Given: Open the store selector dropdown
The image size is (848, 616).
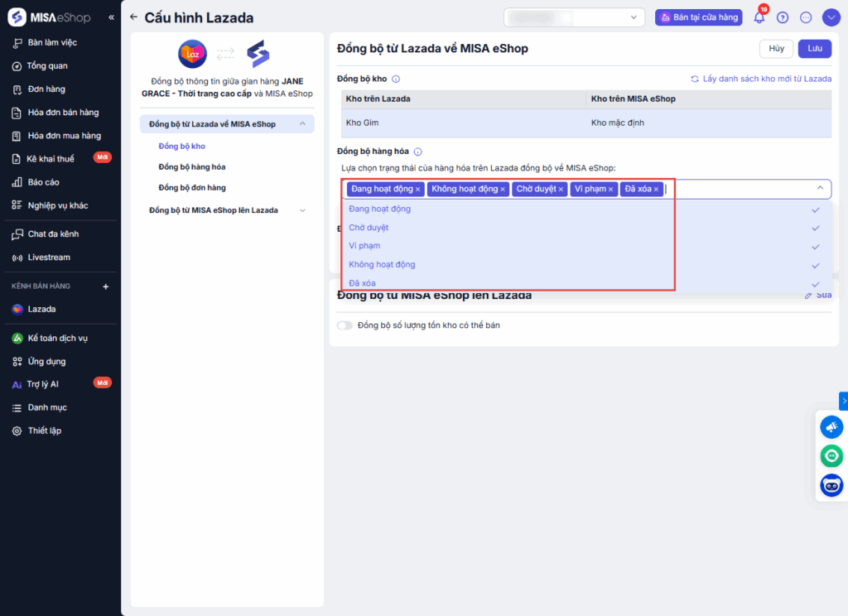Looking at the screenshot, I should tap(575, 17).
